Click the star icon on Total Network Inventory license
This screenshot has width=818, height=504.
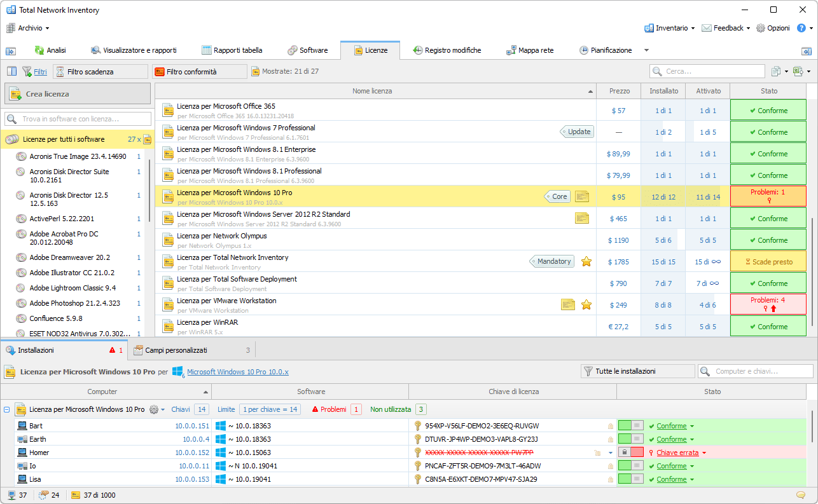coord(586,261)
